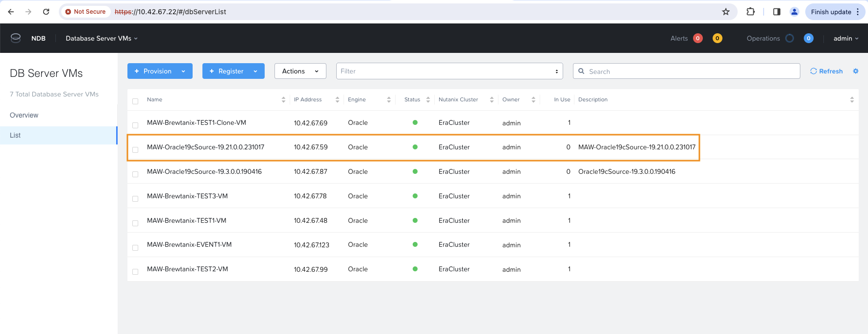Expand the Actions dropdown
The image size is (868, 334).
tap(300, 71)
